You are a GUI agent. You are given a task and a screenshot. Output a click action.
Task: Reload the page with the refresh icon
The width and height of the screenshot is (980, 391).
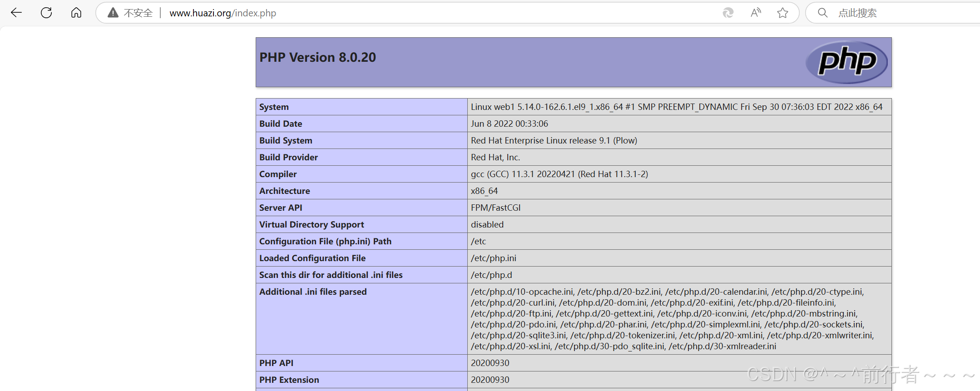tap(46, 13)
